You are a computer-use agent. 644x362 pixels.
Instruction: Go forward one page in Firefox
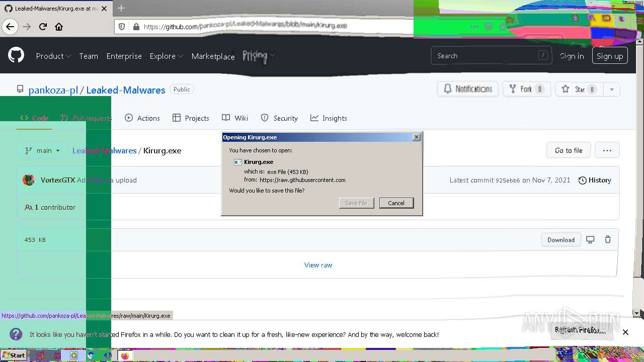[27, 27]
